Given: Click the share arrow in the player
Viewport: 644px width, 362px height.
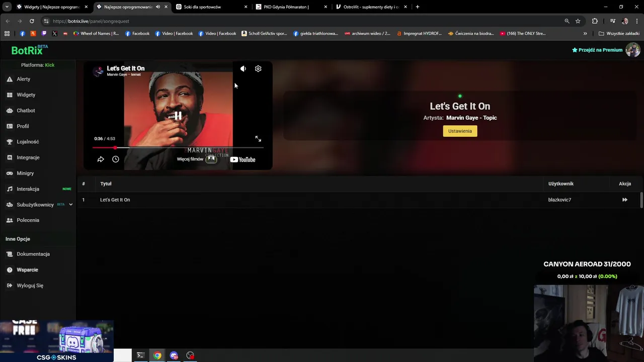Looking at the screenshot, I should click(101, 159).
